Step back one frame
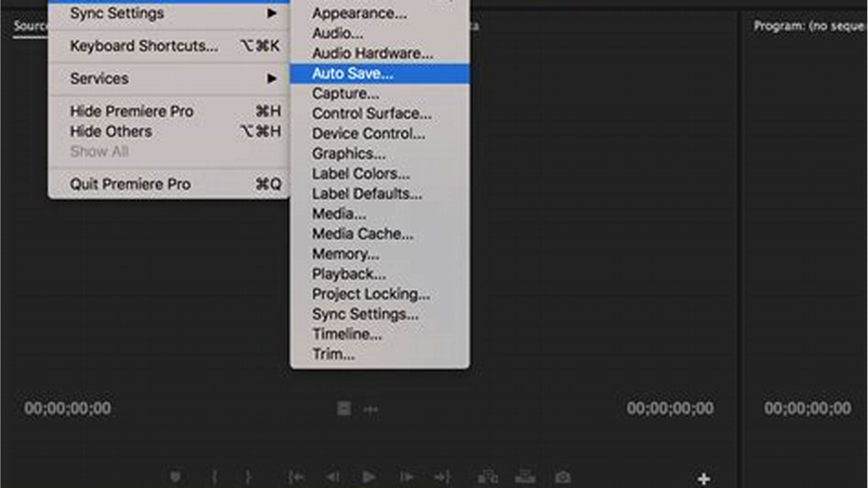Viewport: 868px width, 488px height. (x=332, y=477)
